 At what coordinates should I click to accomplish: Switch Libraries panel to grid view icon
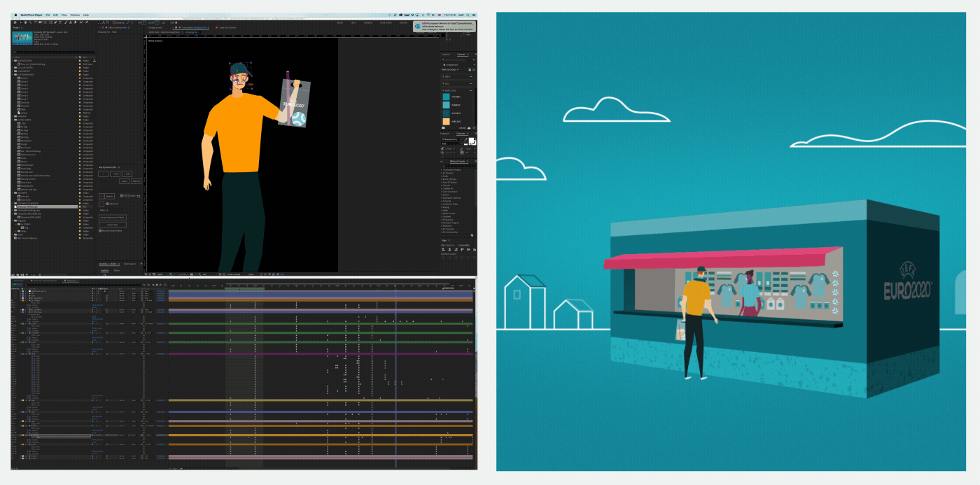[470, 70]
